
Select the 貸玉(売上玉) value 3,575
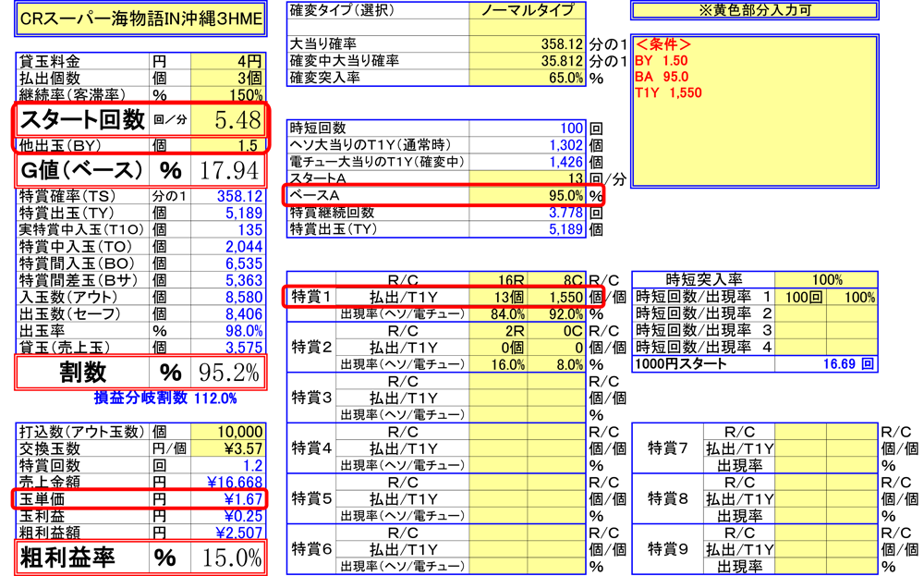coord(228,348)
